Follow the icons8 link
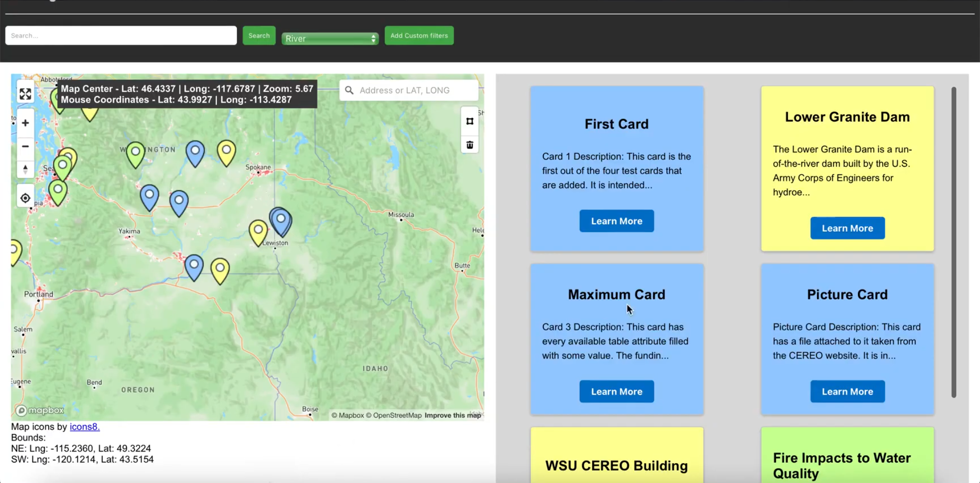 click(x=84, y=427)
